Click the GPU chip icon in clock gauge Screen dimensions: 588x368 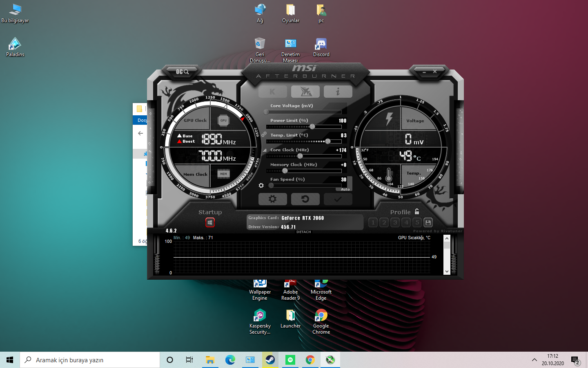(223, 120)
